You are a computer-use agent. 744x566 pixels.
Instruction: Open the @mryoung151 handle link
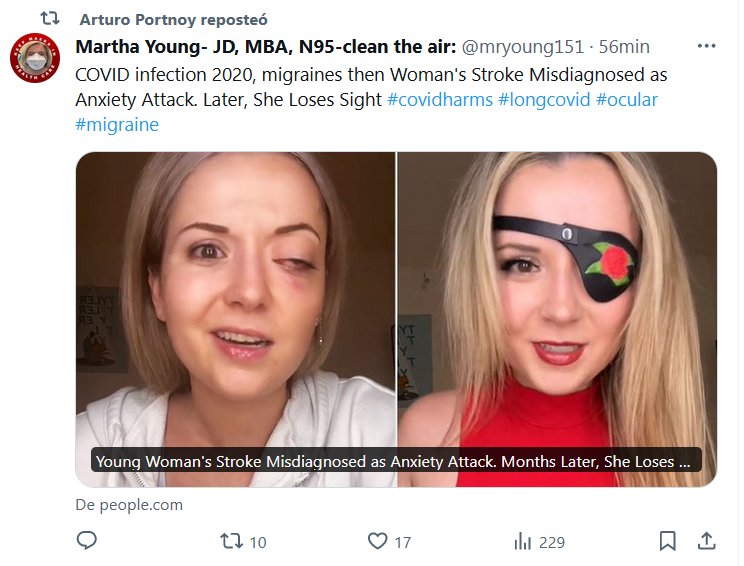tap(523, 47)
